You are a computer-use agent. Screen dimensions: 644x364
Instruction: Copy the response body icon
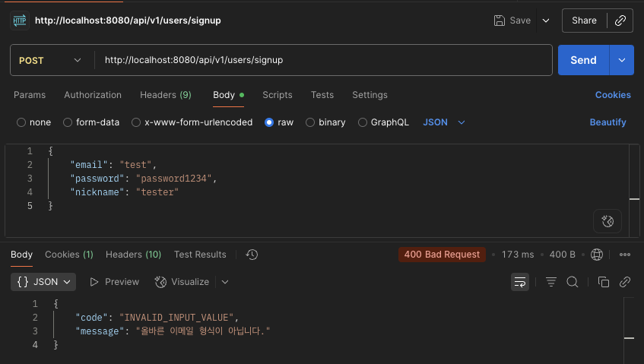point(604,282)
